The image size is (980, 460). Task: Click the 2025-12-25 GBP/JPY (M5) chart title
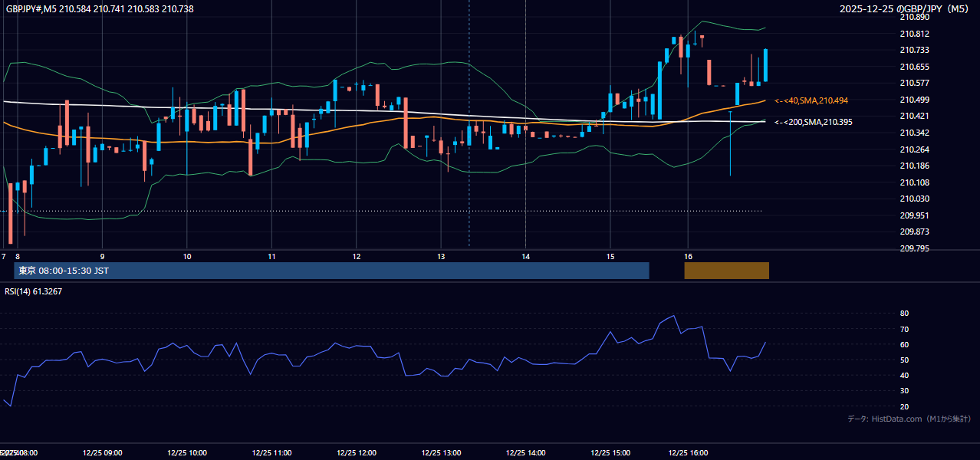click(x=906, y=8)
